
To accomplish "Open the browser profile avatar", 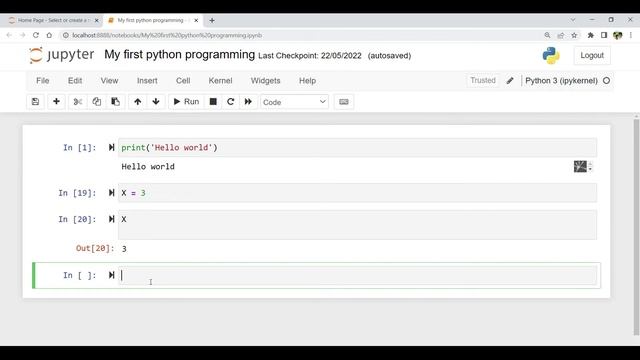I will point(618,35).
